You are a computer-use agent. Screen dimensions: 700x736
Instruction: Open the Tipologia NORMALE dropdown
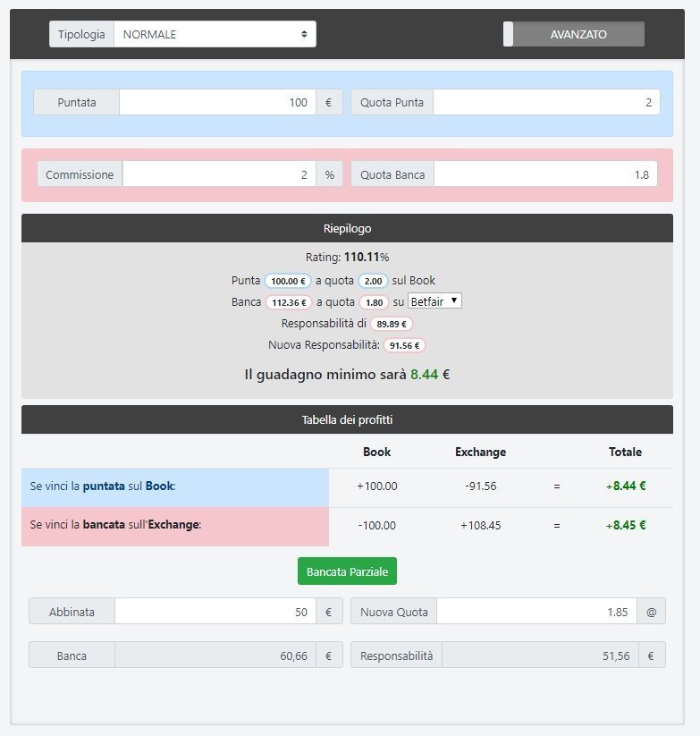[215, 34]
